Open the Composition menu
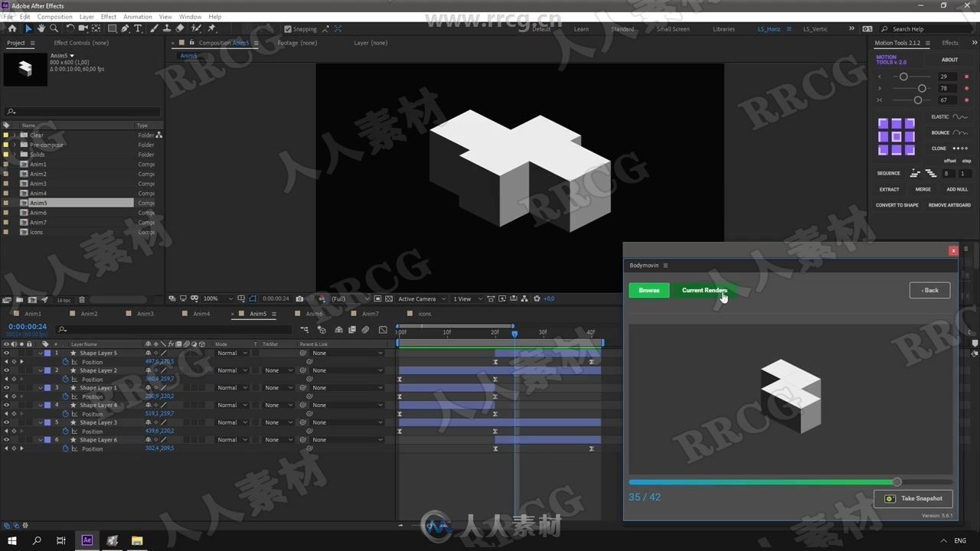980x551 pixels. [55, 16]
